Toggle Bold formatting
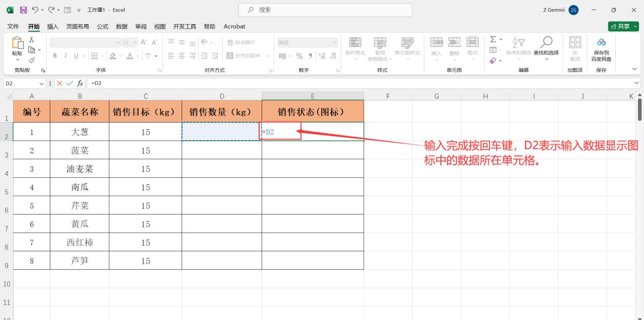The height and width of the screenshot is (320, 644). pyautogui.click(x=55, y=56)
